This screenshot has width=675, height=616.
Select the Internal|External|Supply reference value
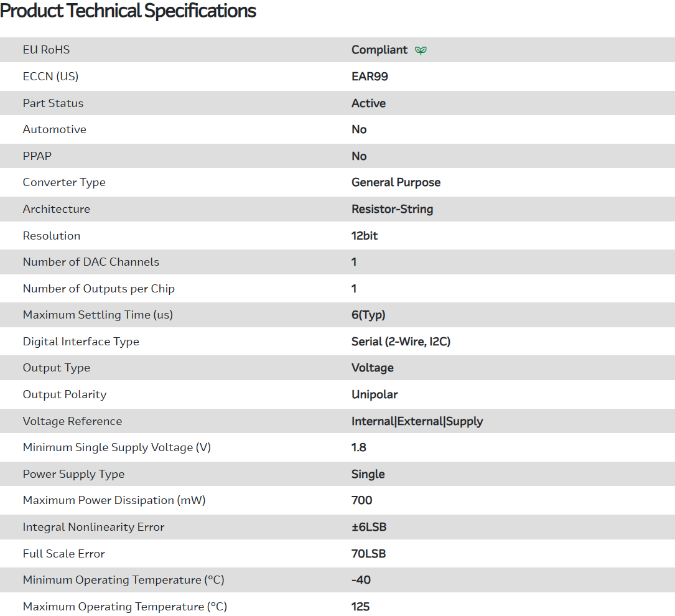coord(417,421)
